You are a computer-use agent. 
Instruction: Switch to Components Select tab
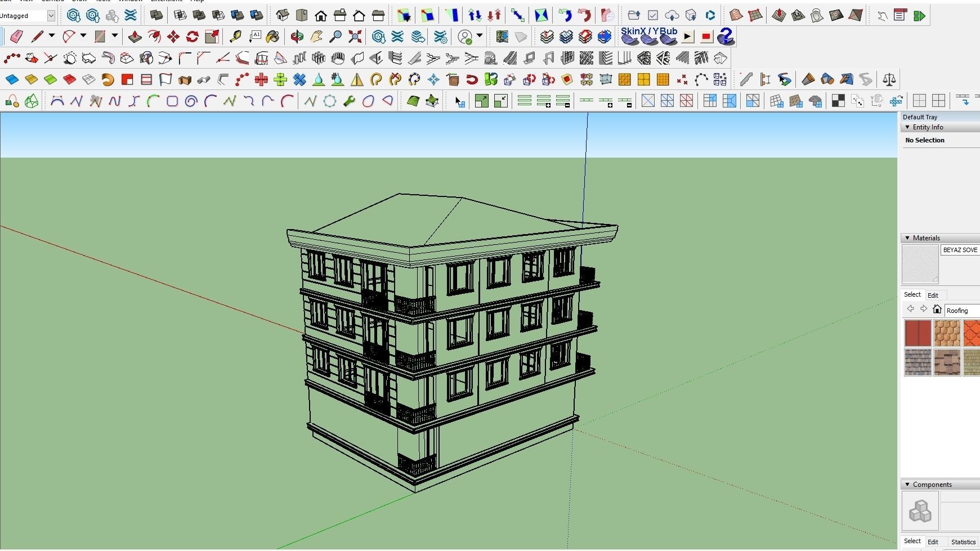pyautogui.click(x=912, y=541)
